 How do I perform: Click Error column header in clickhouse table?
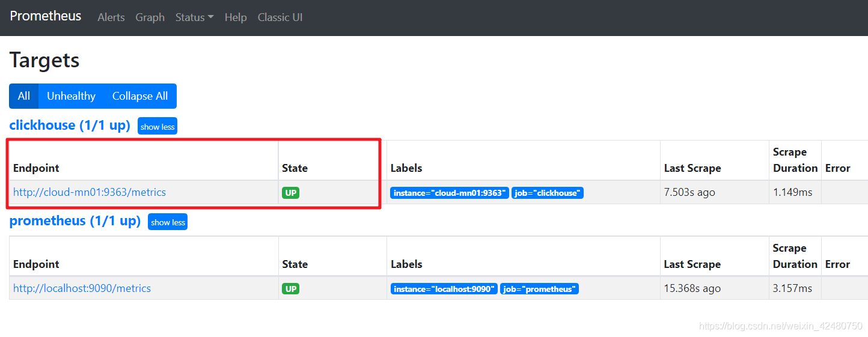coord(837,168)
